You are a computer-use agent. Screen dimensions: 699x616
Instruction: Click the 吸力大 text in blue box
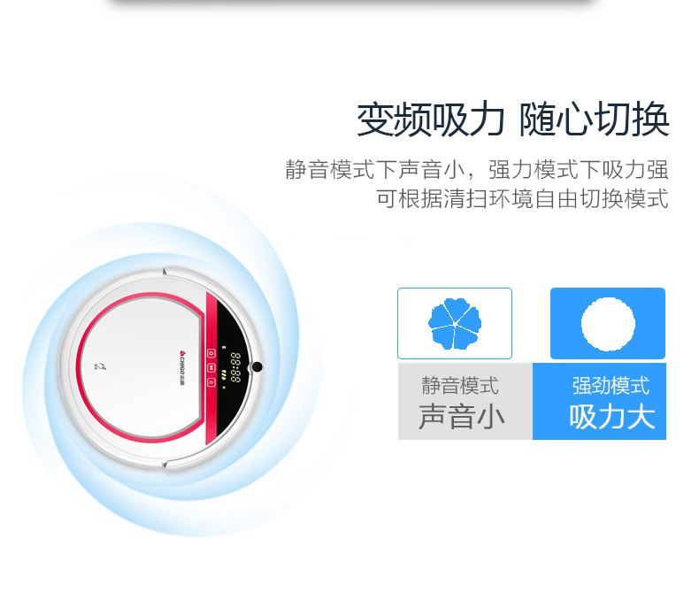[x=612, y=417]
